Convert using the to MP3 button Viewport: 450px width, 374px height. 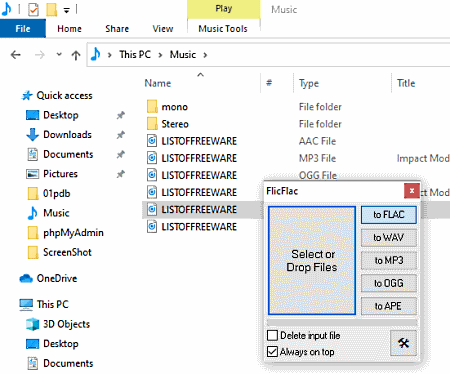pos(389,260)
